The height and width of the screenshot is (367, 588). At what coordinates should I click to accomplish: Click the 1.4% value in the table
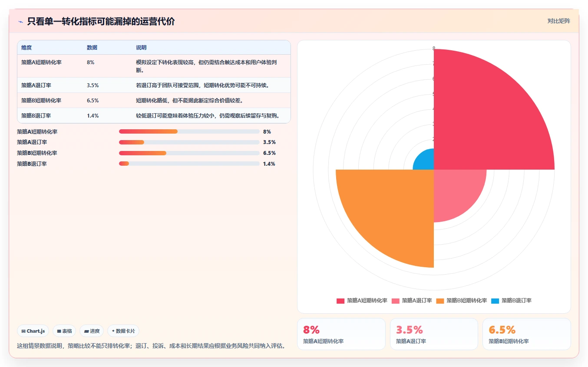(x=92, y=116)
